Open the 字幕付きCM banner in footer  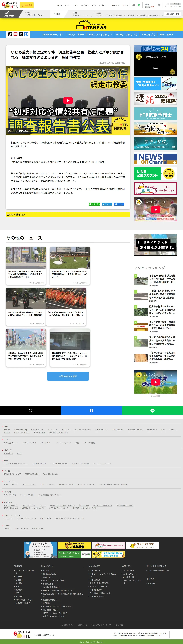[41, 550]
